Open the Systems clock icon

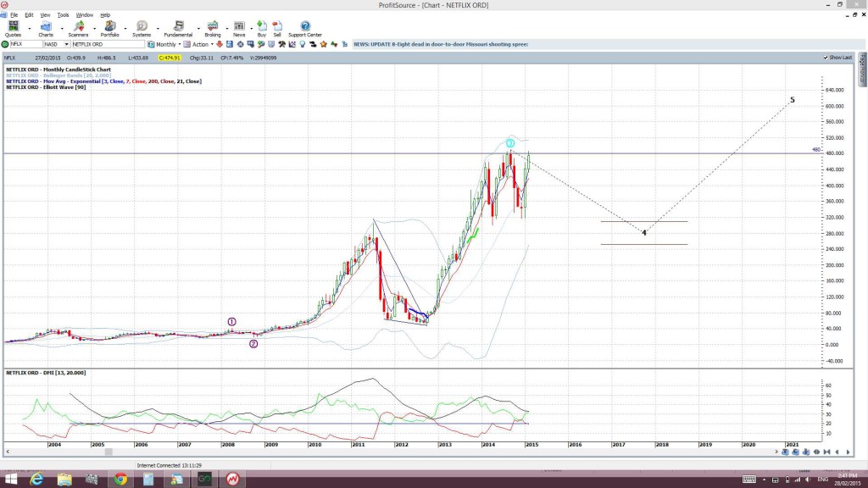pos(142,26)
